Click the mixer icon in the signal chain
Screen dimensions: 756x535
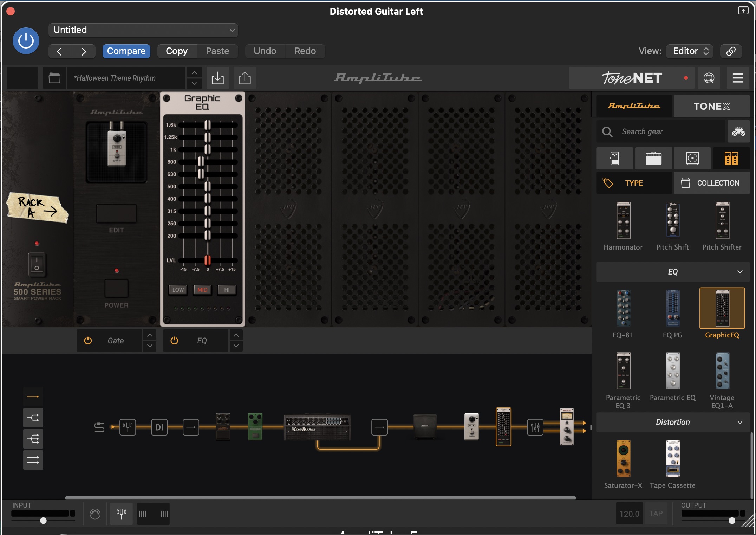(x=535, y=427)
